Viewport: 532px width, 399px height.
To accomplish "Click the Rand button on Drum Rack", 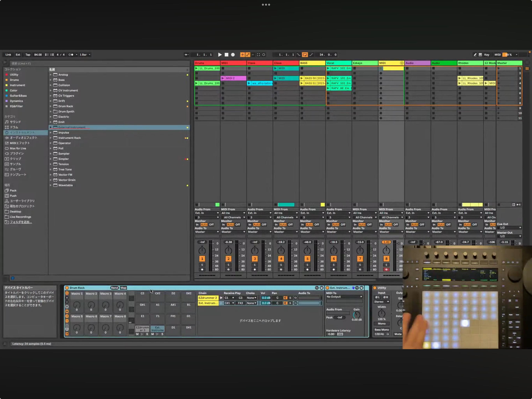I will point(115,288).
